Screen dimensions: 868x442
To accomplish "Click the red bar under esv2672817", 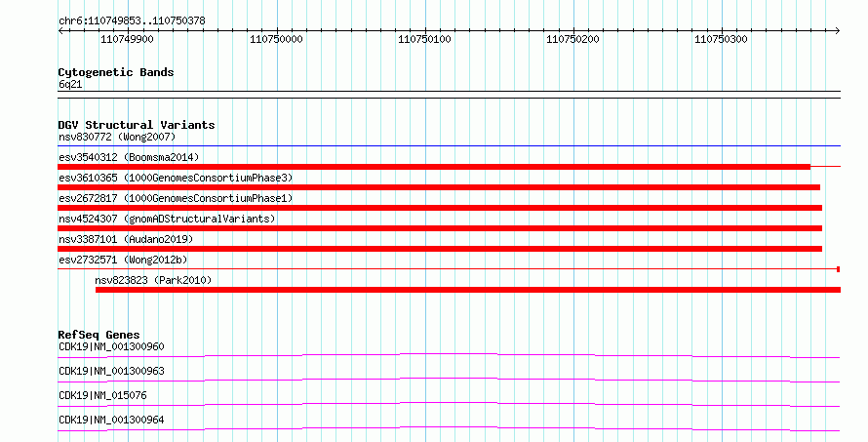I will tap(440, 208).
